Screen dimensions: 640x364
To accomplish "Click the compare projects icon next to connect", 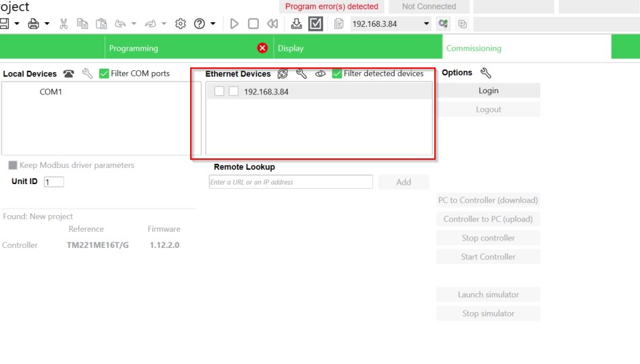I will (463, 24).
